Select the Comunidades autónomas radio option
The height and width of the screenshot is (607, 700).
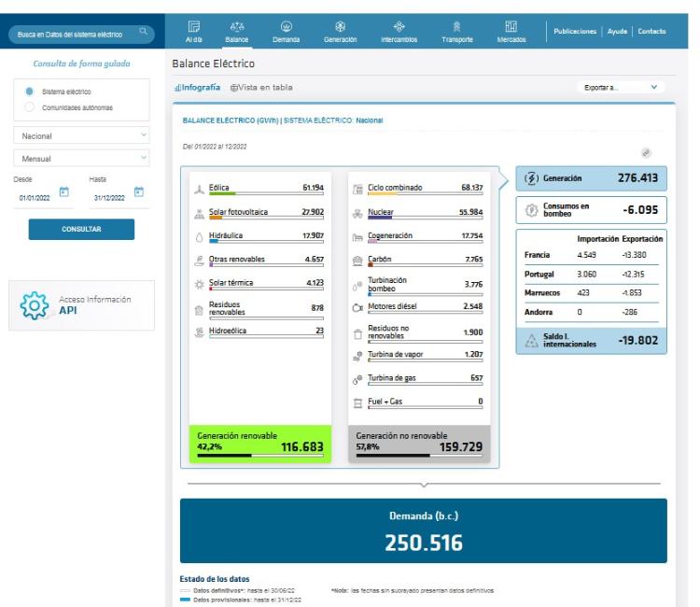(x=30, y=106)
